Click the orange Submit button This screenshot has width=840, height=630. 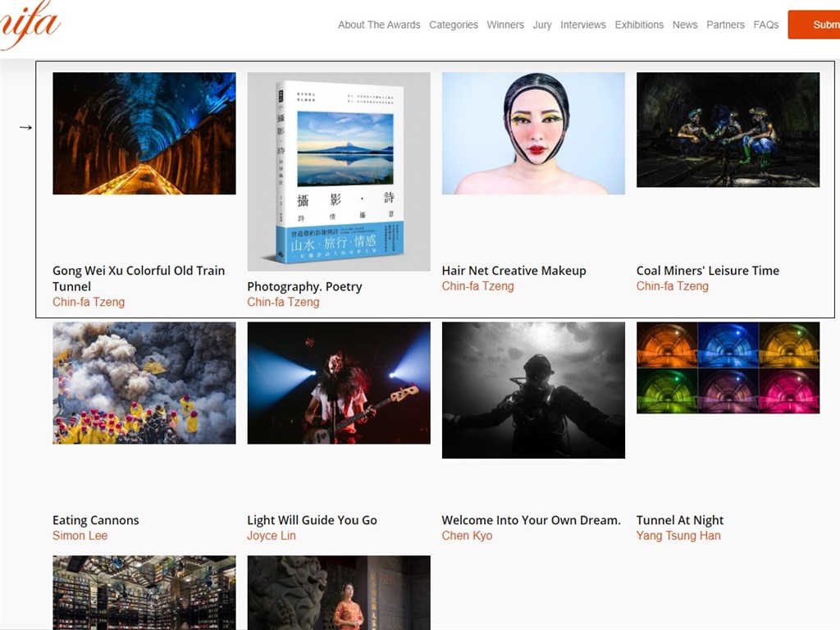click(x=814, y=25)
